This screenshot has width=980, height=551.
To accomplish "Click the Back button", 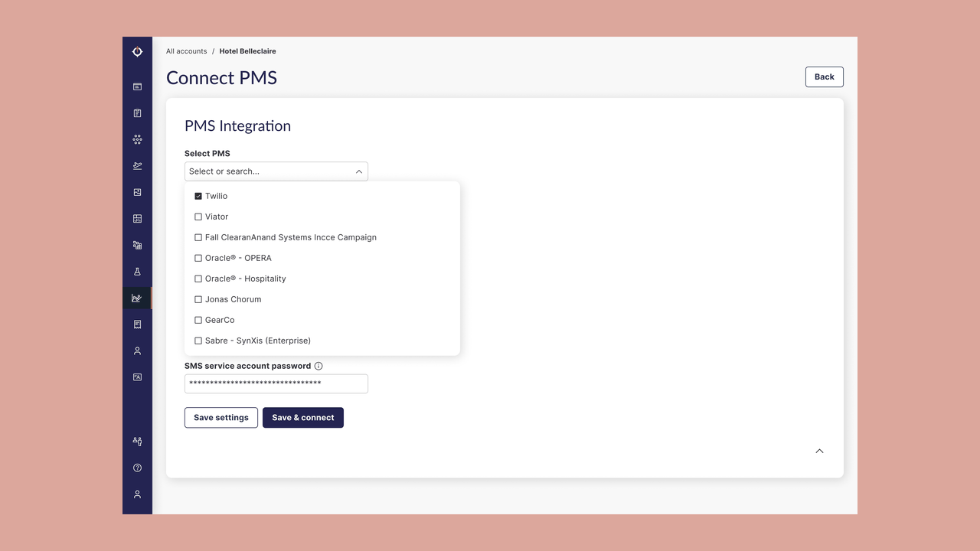I will pos(825,77).
